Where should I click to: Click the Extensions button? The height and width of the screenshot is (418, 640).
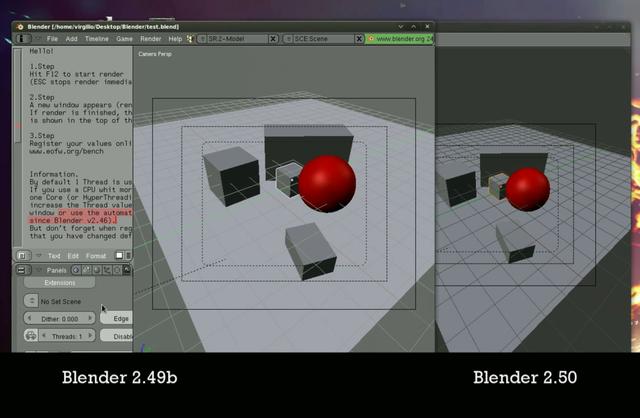60,282
